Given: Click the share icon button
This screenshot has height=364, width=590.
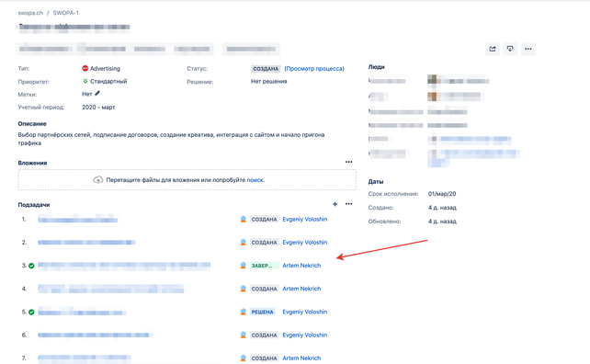Looking at the screenshot, I should (493, 49).
